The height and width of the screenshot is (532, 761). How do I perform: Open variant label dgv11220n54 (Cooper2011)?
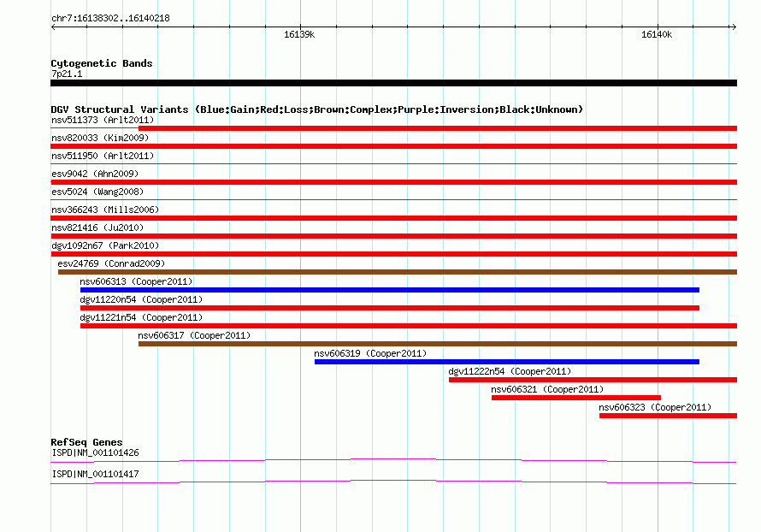[141, 299]
